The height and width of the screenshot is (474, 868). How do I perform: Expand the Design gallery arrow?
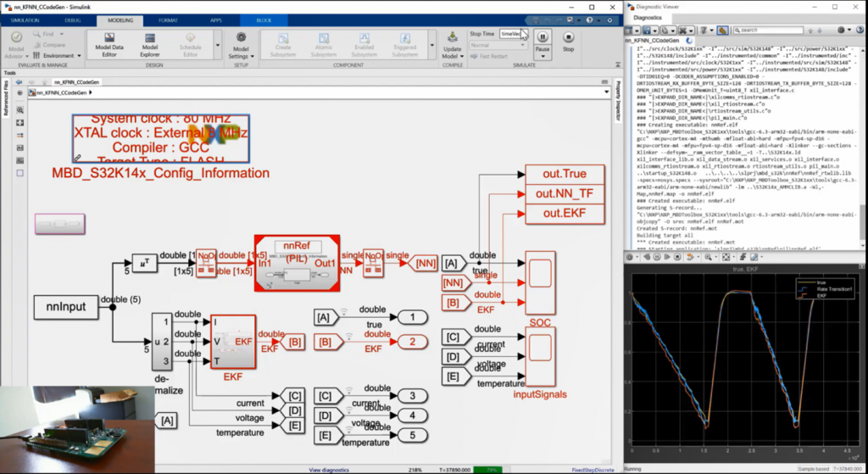click(217, 46)
